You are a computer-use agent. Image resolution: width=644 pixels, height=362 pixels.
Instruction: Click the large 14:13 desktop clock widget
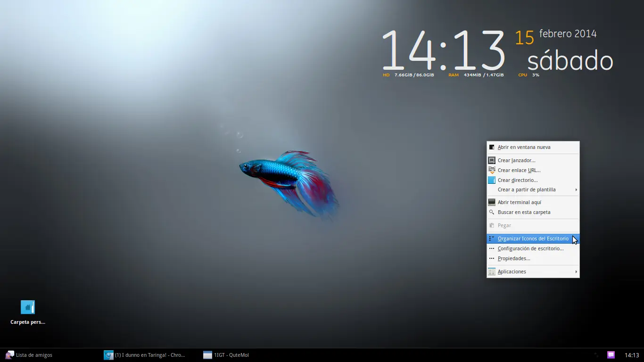(x=443, y=50)
